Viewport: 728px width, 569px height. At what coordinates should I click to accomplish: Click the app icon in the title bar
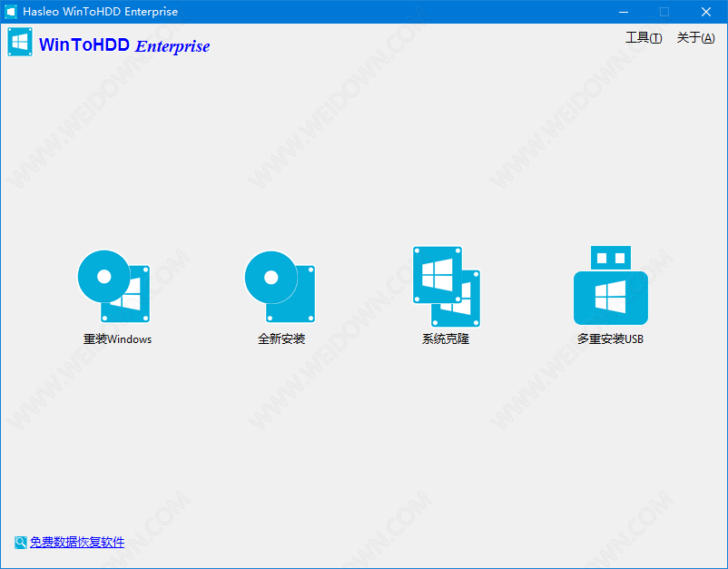coord(11,12)
